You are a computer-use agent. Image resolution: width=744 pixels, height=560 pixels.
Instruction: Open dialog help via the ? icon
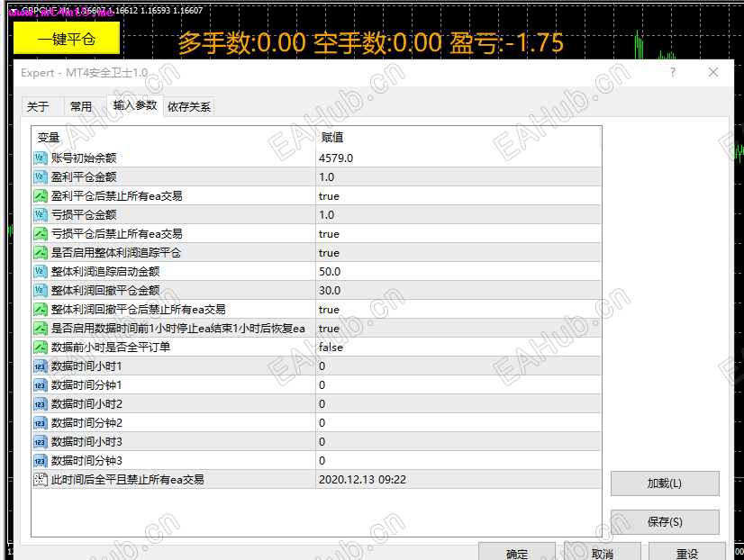point(672,72)
